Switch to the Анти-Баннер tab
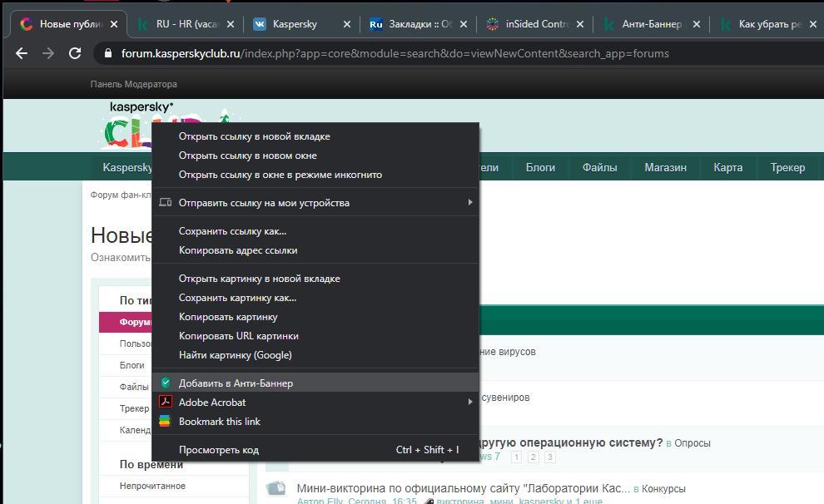The height and width of the screenshot is (504, 824). 652,24
